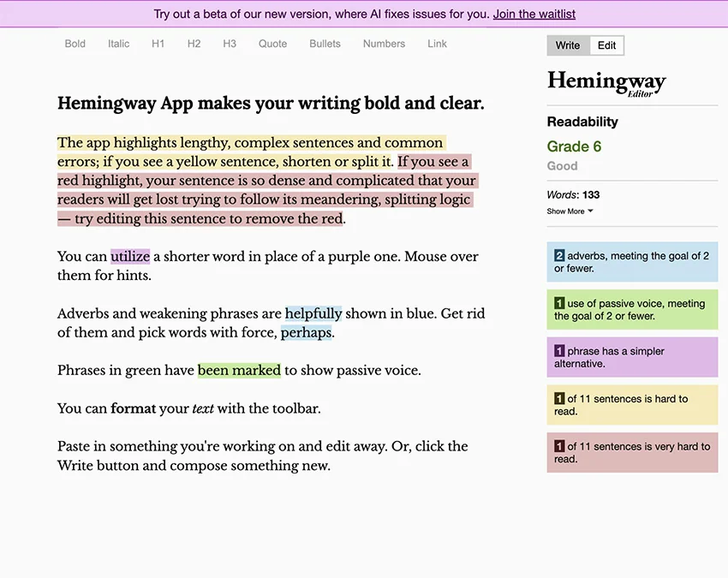
Task: Set heading level H3
Action: [x=230, y=44]
